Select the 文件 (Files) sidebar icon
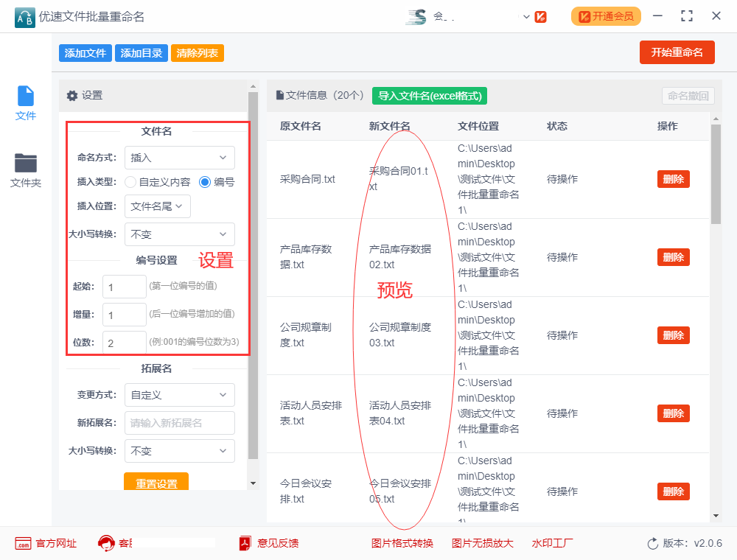Image resolution: width=737 pixels, height=560 pixels. tap(25, 98)
